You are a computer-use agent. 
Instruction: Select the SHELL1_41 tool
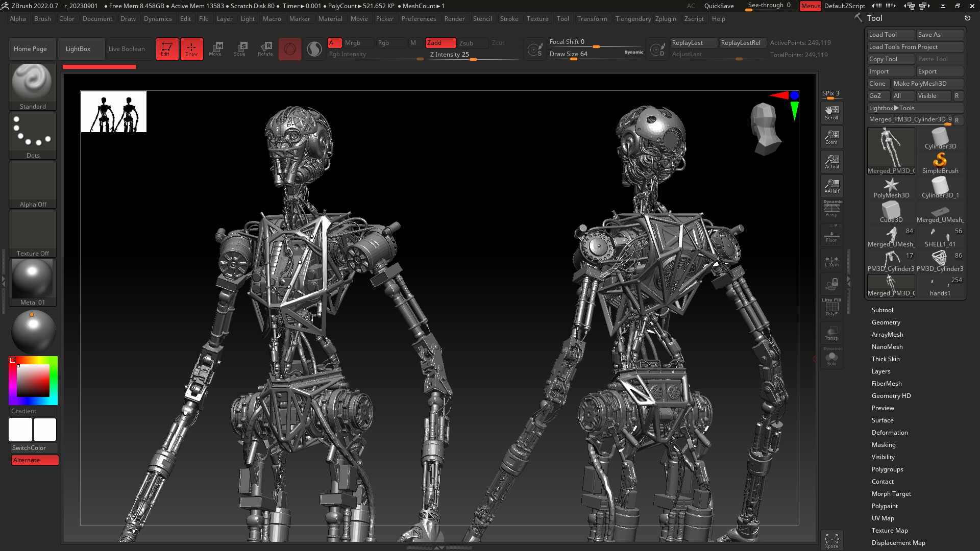click(940, 237)
